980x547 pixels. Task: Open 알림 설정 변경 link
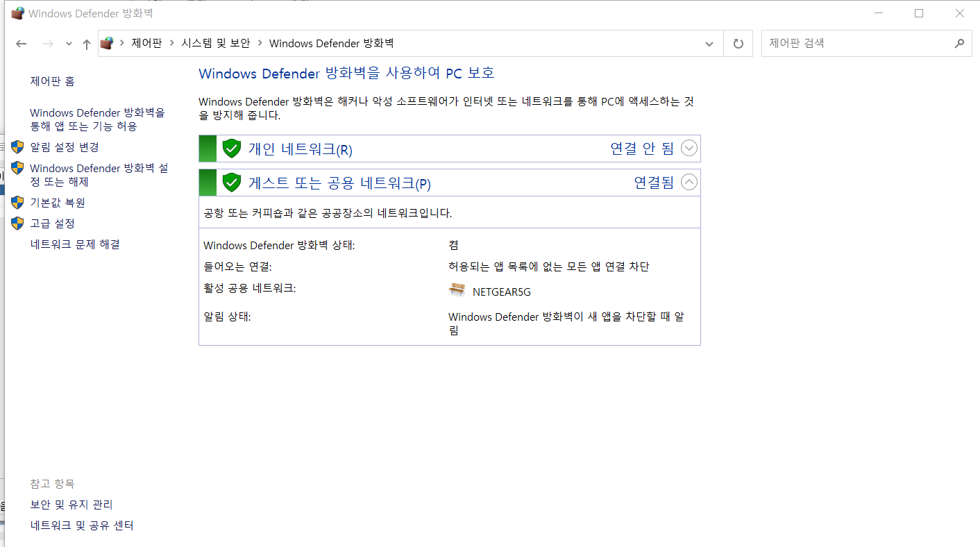tap(65, 147)
